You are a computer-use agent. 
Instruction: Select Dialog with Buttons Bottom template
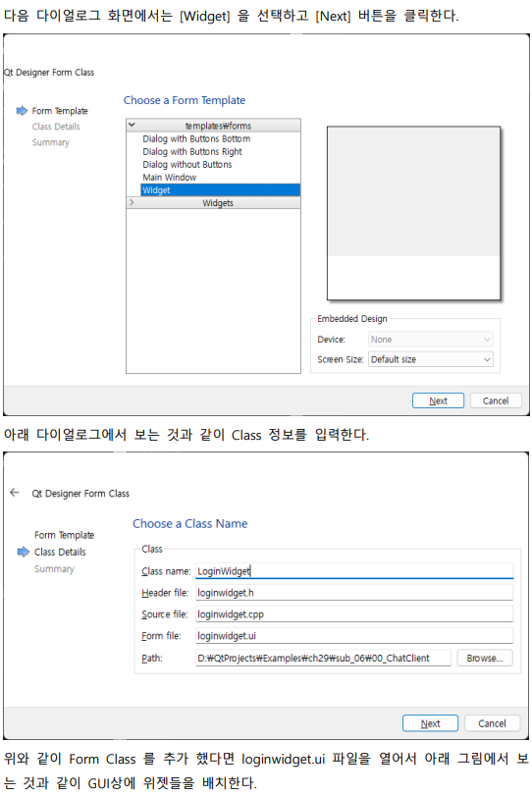point(196,138)
